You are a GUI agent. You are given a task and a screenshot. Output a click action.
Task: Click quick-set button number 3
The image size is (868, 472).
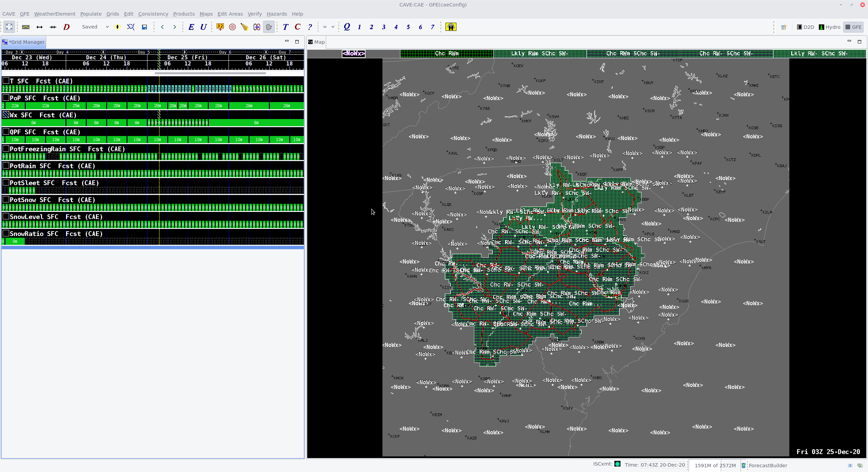tap(384, 27)
